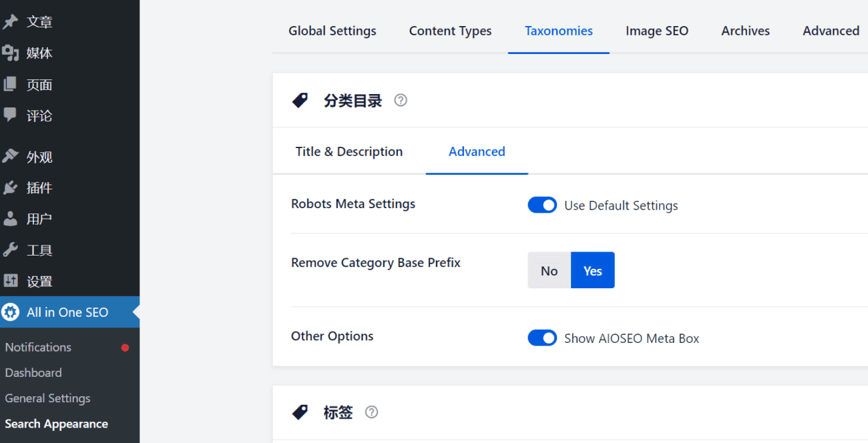868x443 pixels.
Task: Select Yes for Remove Category Base Prefix
Action: click(592, 270)
